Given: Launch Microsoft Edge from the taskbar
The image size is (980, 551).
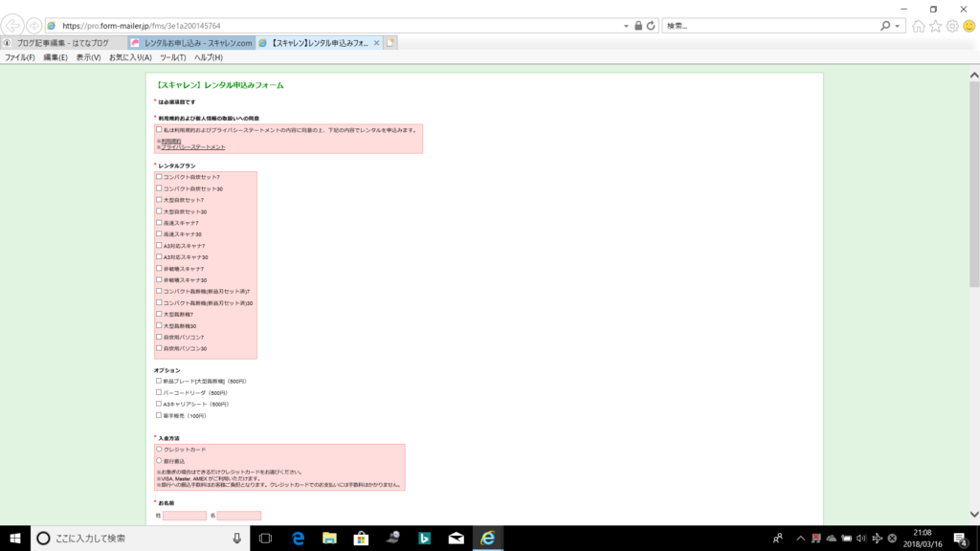Looking at the screenshot, I should (x=299, y=538).
